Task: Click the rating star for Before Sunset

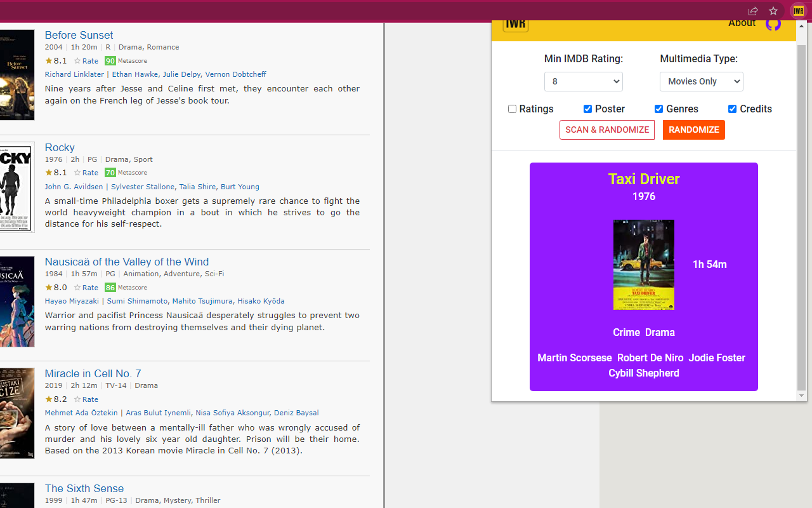Action: pos(49,61)
